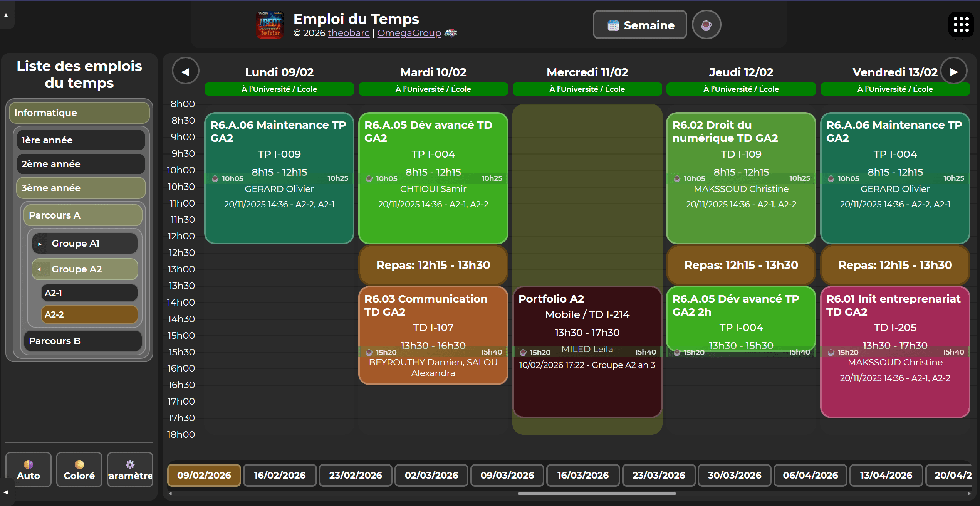This screenshot has height=506, width=980.
Task: Select week tab 09/03/2026
Action: [x=507, y=475]
